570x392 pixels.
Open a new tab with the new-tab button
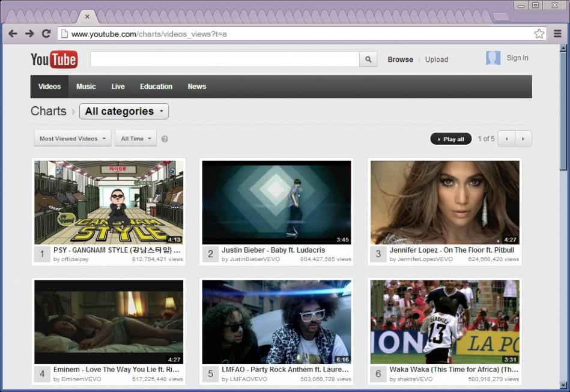(x=502, y=17)
